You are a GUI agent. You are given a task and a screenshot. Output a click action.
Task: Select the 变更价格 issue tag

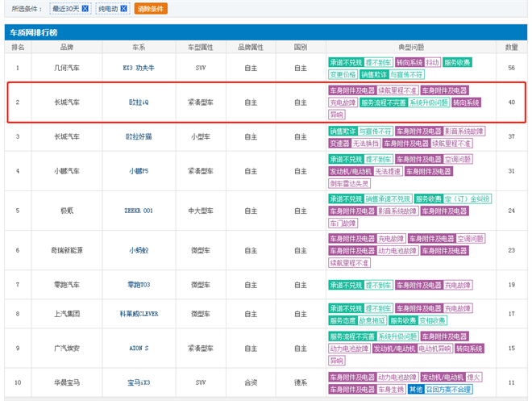pos(343,75)
